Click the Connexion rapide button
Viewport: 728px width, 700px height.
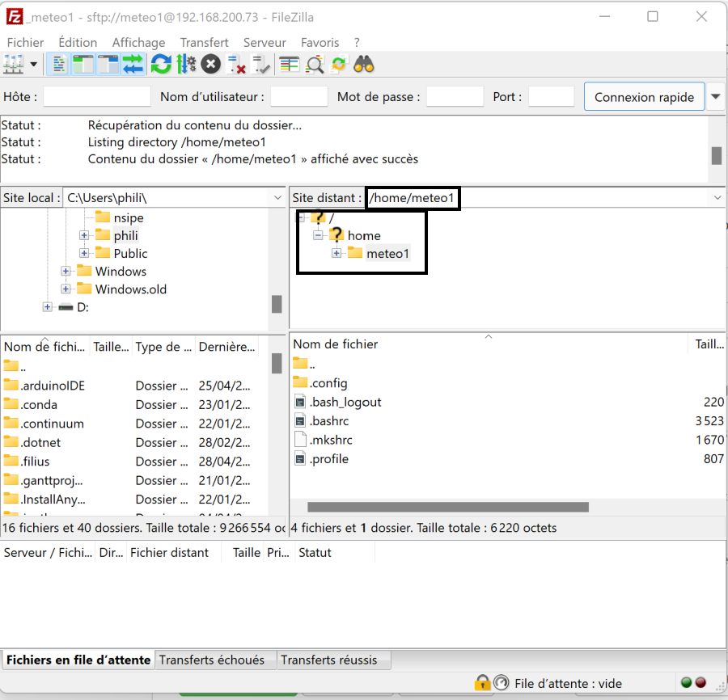click(x=644, y=97)
